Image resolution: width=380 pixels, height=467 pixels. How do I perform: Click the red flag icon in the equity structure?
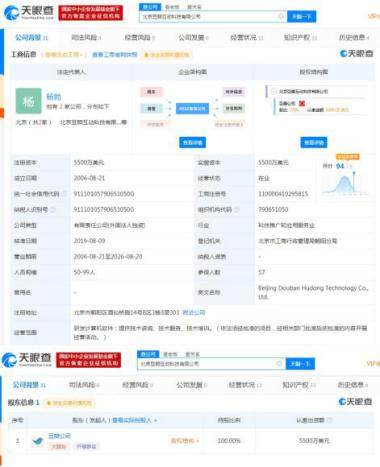click(x=302, y=104)
